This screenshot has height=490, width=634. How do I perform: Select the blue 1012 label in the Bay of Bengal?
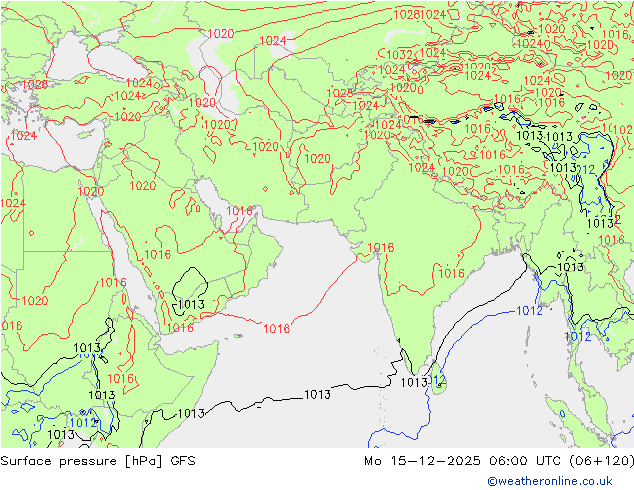pos(529,310)
